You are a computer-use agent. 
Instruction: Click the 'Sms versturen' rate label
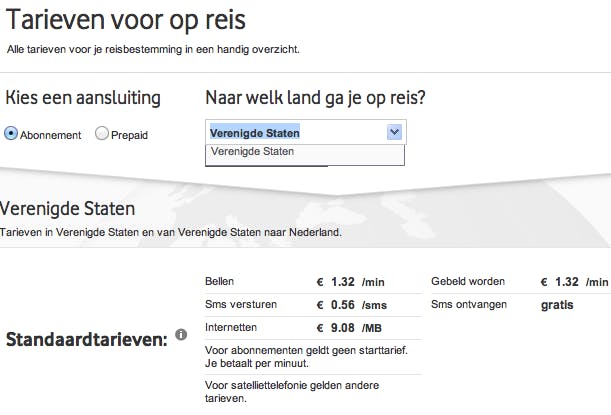240,304
